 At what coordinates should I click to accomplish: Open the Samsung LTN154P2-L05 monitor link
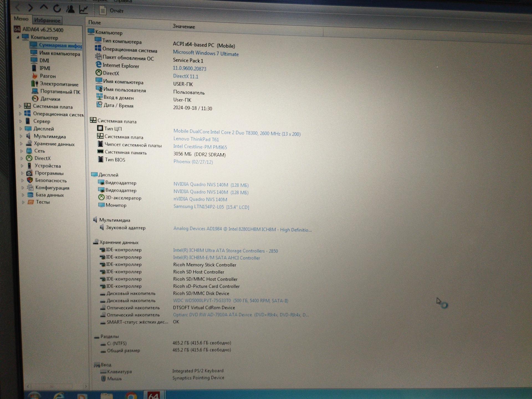[x=211, y=207]
